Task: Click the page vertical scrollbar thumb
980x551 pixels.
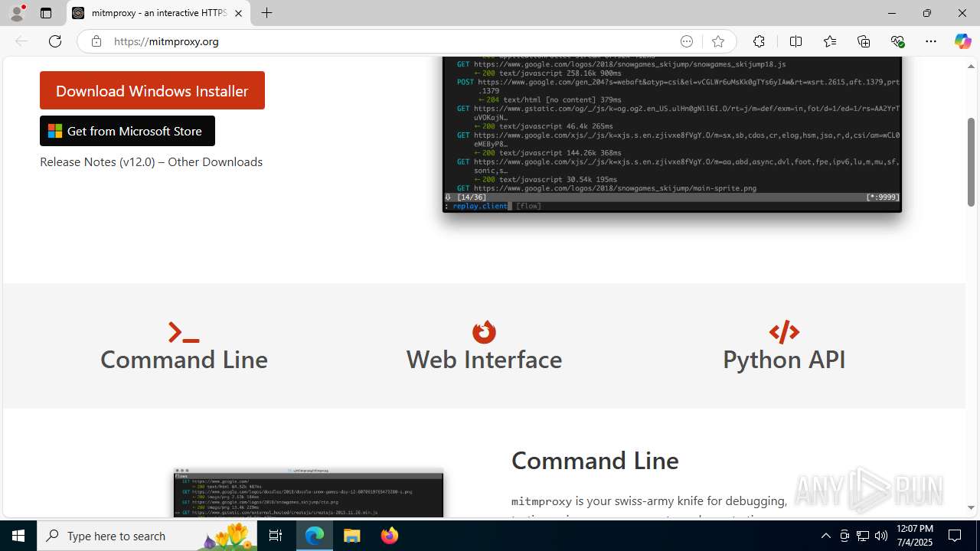Action: (971, 161)
